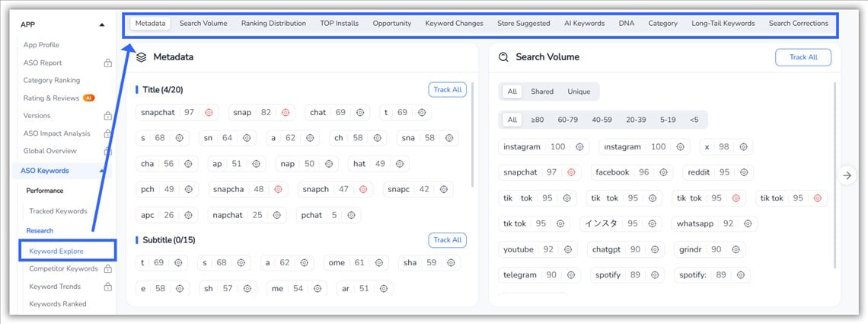Click the lock icon beside Versions

point(108,116)
